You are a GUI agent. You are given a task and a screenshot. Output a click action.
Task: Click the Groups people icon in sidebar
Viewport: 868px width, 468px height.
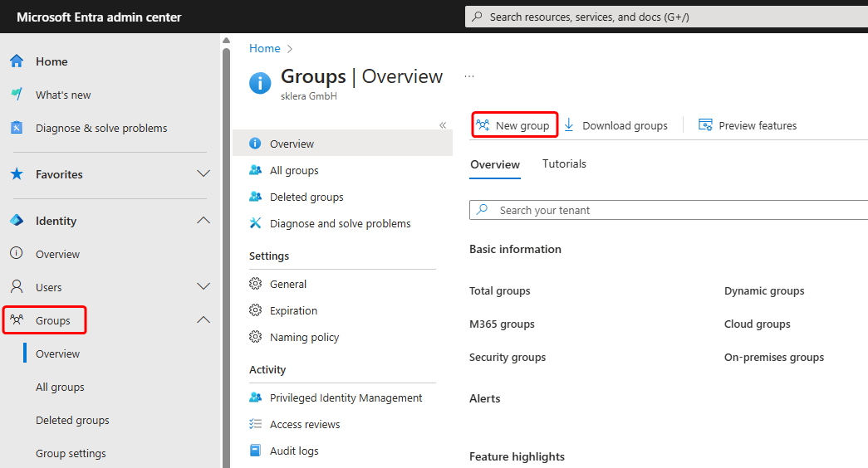point(17,319)
